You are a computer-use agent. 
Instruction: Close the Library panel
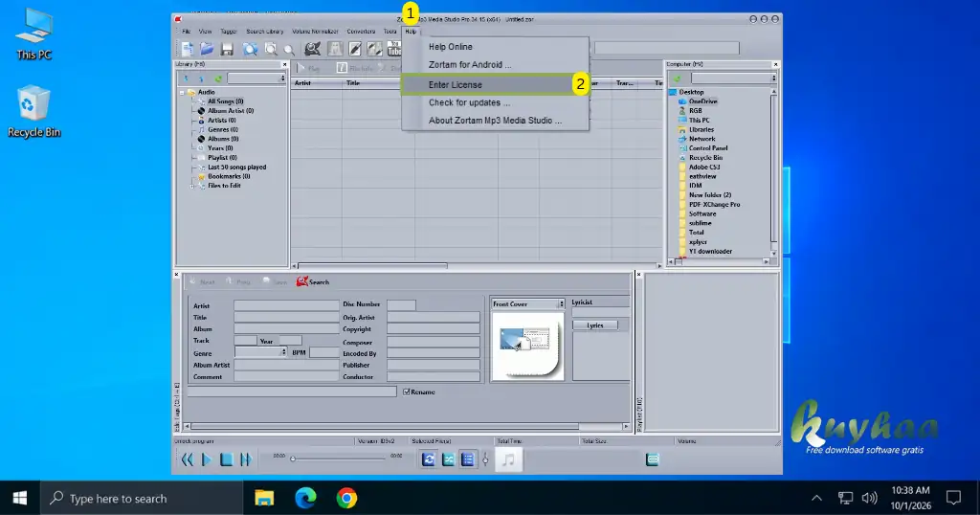click(x=284, y=64)
